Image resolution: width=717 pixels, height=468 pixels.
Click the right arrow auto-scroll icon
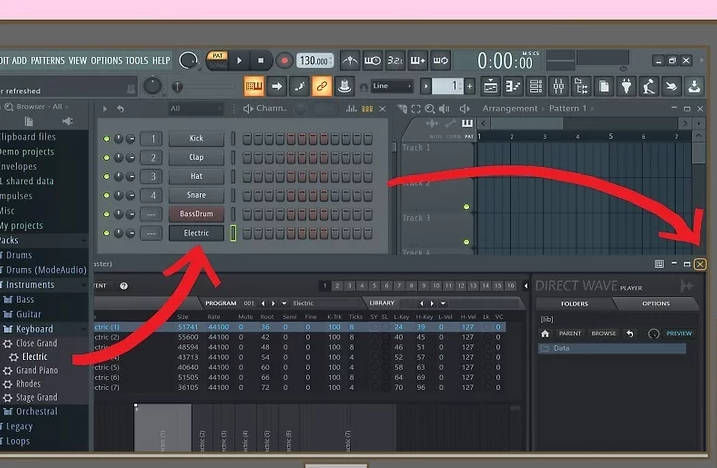click(x=277, y=86)
